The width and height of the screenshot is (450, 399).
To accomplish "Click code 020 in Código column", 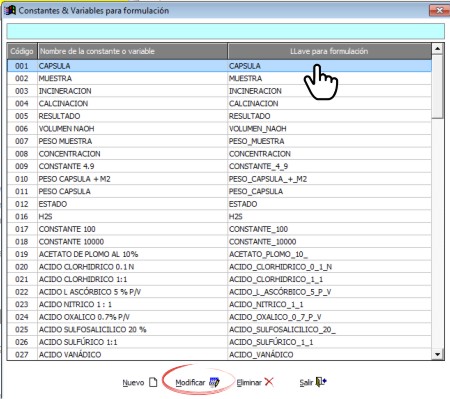I will click(x=22, y=267).
